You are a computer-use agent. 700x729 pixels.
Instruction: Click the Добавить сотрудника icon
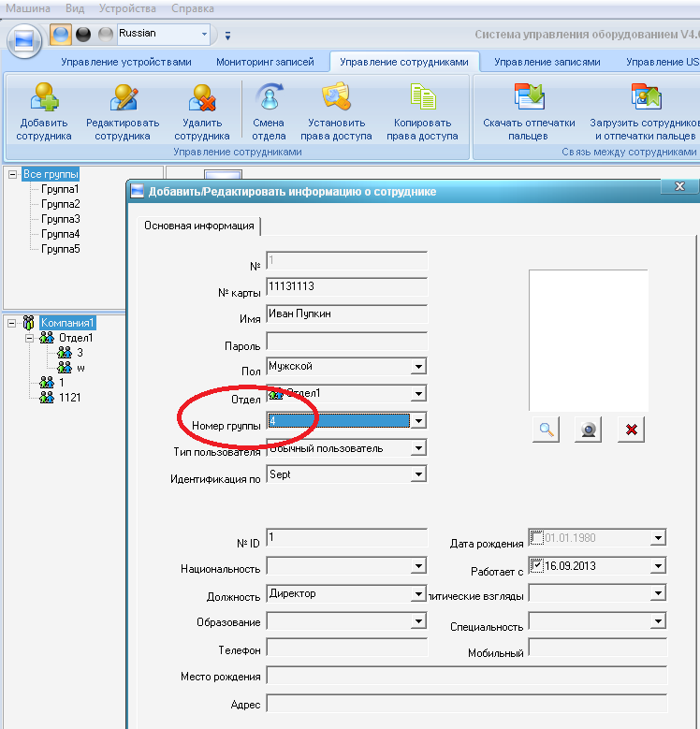44,96
